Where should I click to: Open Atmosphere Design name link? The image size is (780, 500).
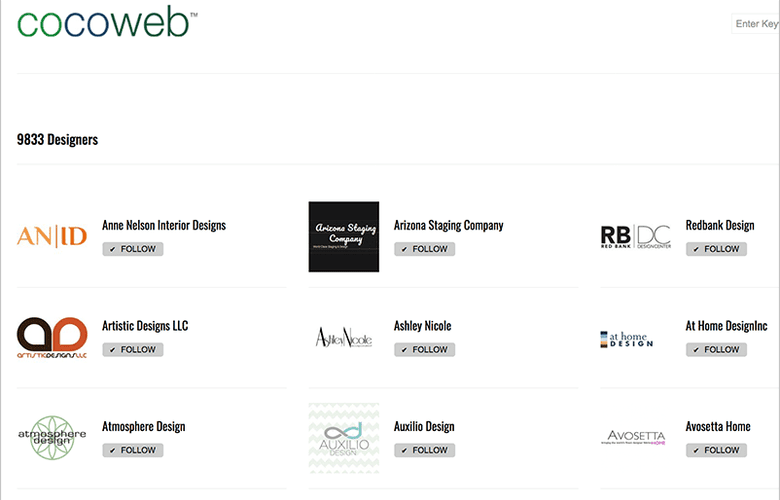point(144,426)
